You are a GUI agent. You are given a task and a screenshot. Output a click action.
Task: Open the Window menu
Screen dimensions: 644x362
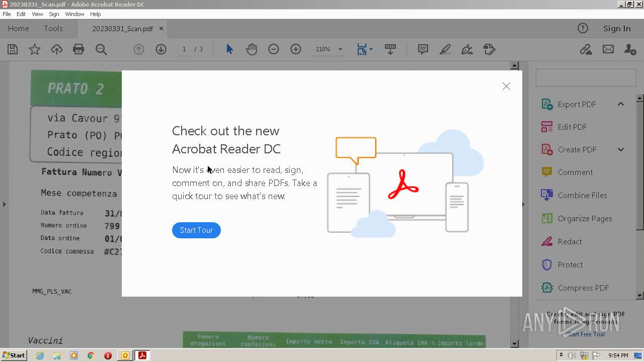[74, 14]
